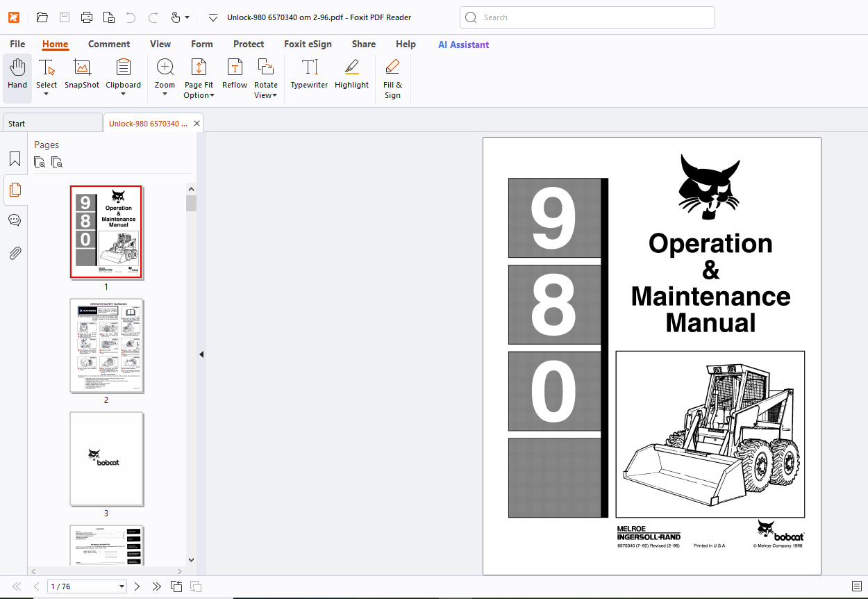Reduce page thumbnails icon
This screenshot has width=868, height=599.
point(57,163)
